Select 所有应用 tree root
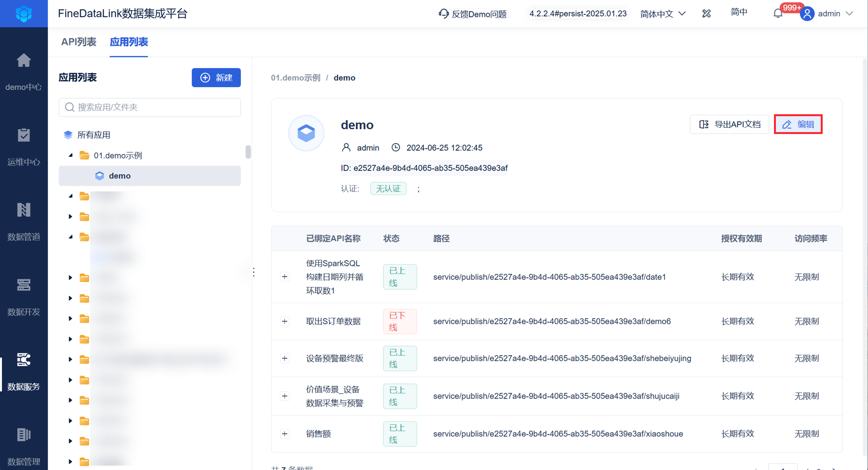The image size is (868, 470). coord(94,135)
